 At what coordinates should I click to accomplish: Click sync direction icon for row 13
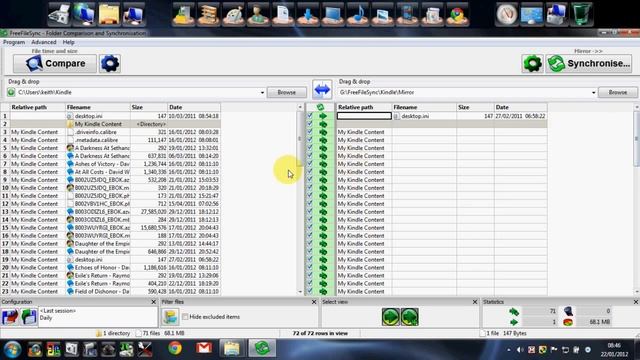coord(323,211)
